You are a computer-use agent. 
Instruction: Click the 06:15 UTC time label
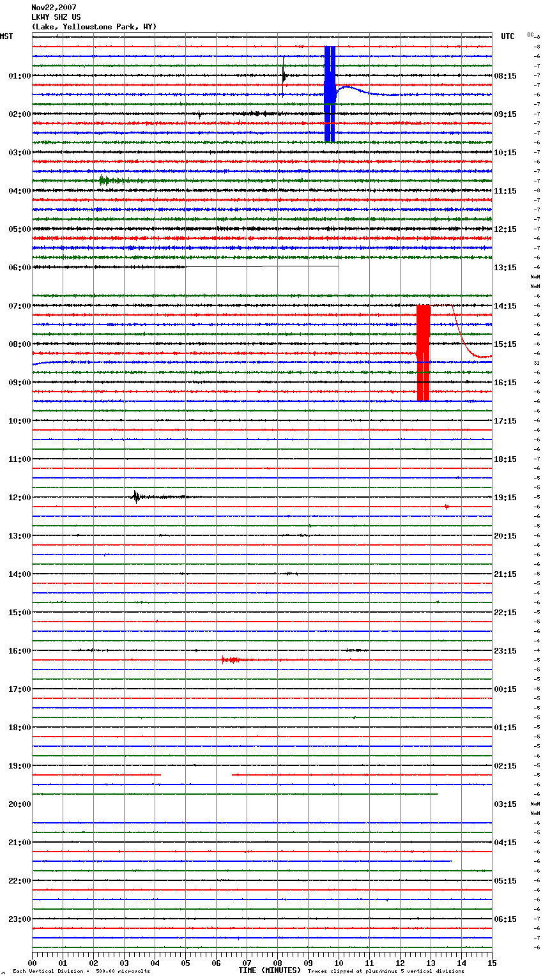point(505,919)
